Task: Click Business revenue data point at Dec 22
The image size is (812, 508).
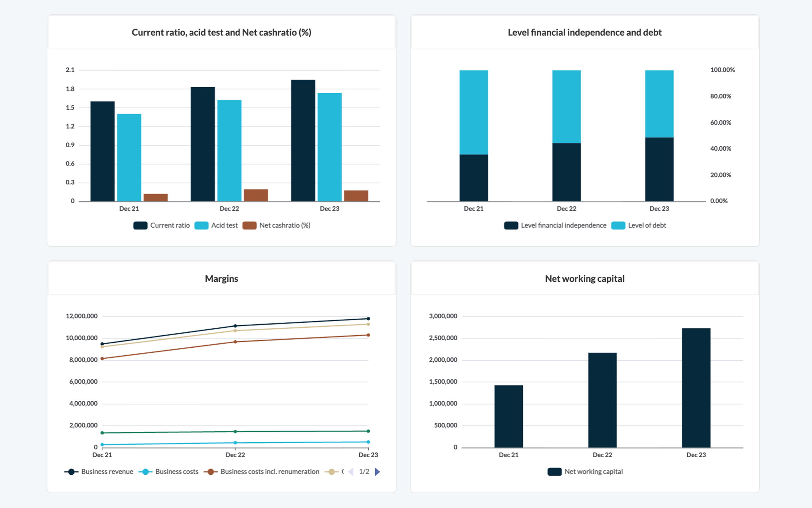Action: [x=235, y=326]
